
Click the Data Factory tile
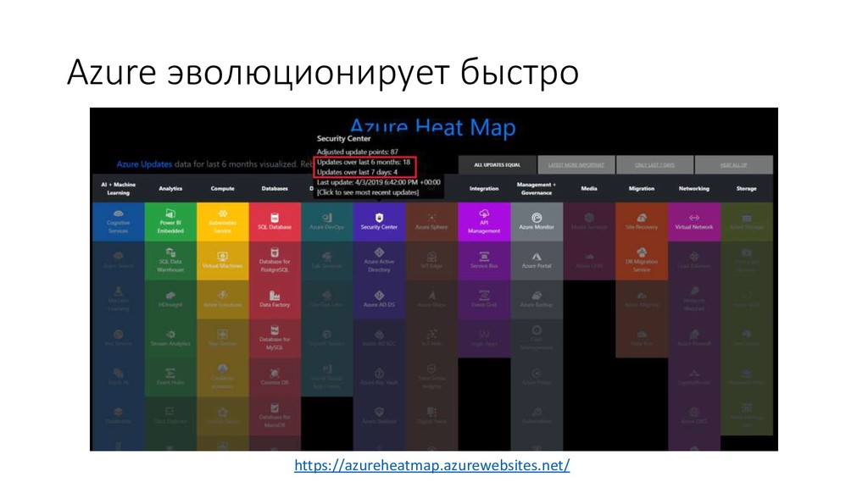pos(275,299)
